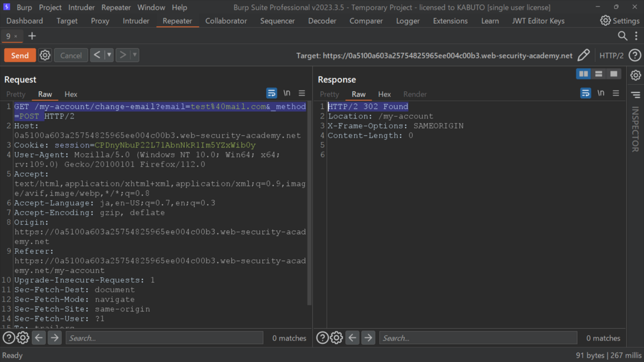Click the Cookie session value text
Viewport: 644px width, 362px height.
pos(175,145)
